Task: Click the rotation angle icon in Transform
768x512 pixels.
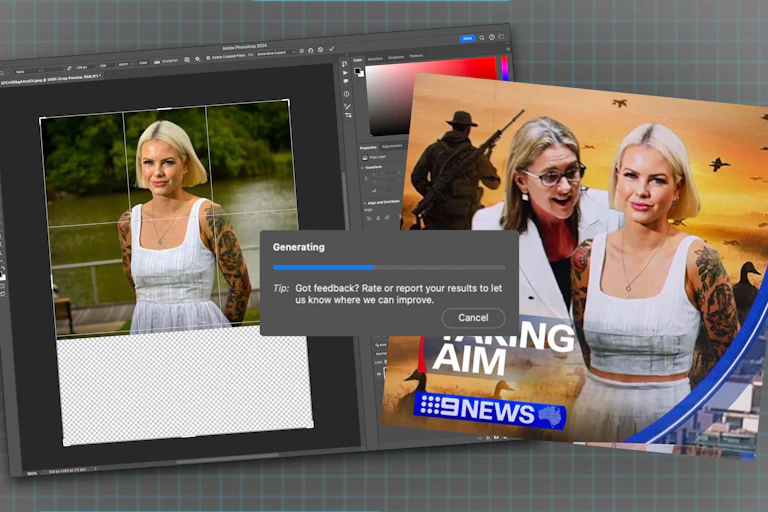Action: click(x=374, y=190)
